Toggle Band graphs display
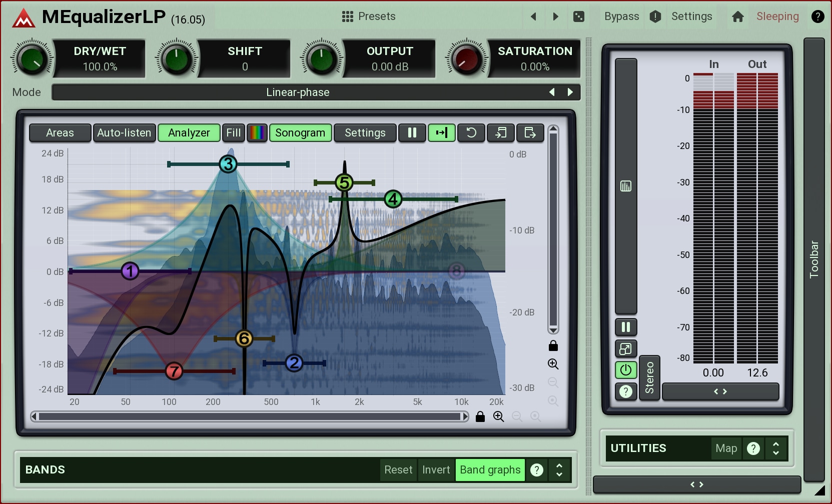Image resolution: width=832 pixels, height=504 pixels. (x=490, y=470)
